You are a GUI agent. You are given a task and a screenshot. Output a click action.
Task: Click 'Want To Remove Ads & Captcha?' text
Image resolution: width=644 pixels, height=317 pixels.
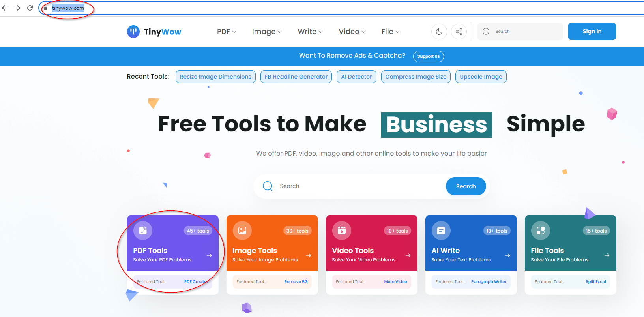pyautogui.click(x=352, y=56)
